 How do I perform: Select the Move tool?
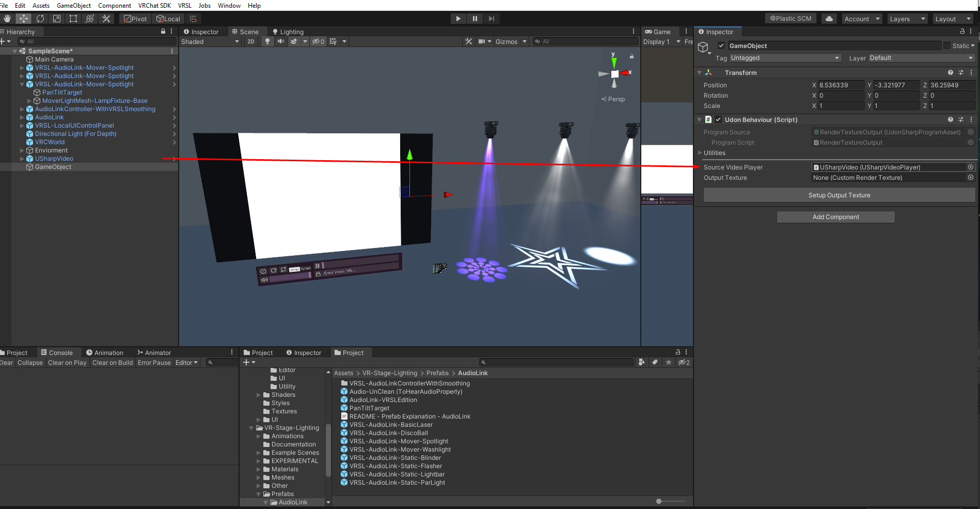(x=23, y=19)
